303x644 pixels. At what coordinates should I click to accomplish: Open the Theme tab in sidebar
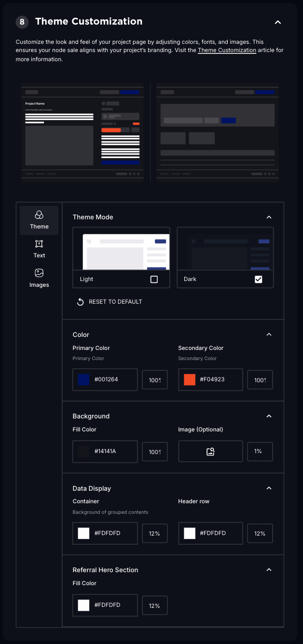39,220
